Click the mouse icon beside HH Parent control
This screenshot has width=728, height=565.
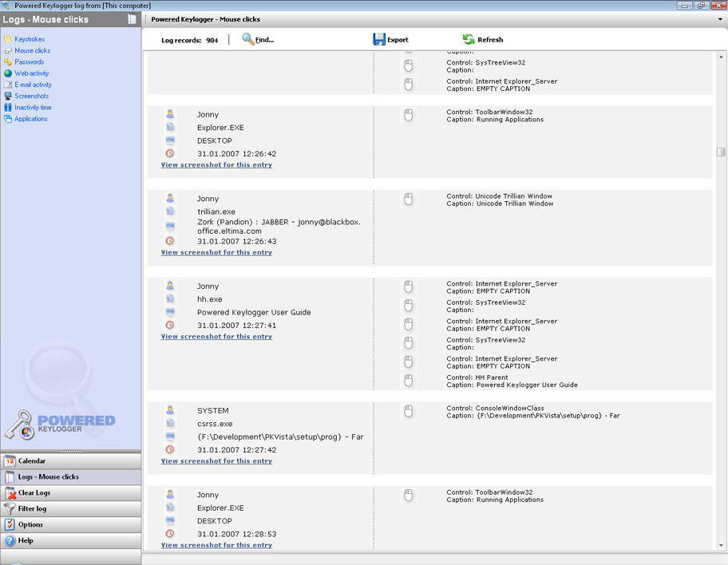(408, 381)
